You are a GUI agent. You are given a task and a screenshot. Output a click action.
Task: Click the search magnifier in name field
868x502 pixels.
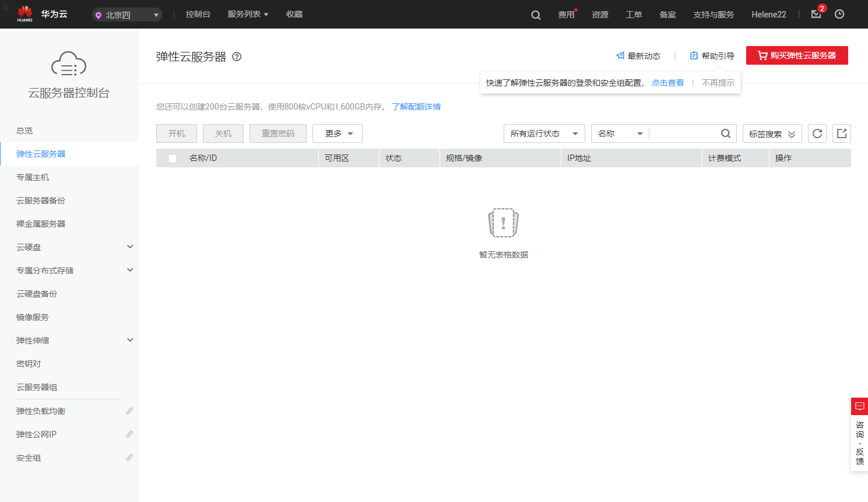click(x=726, y=134)
